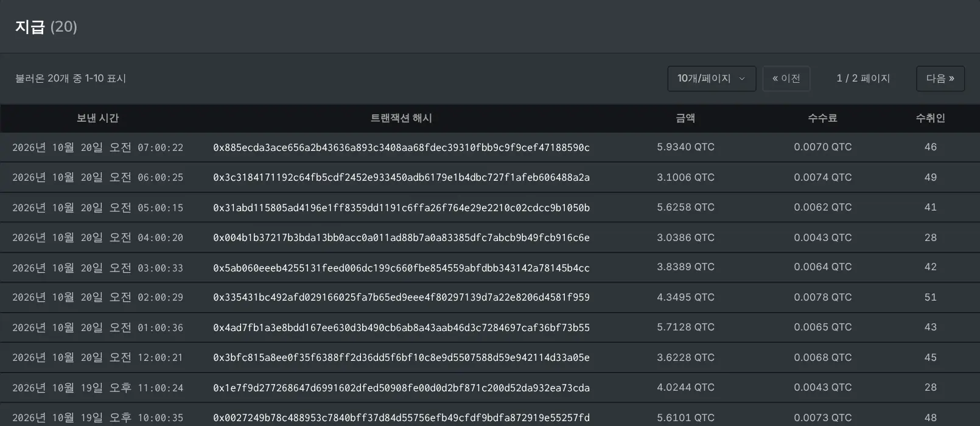Click the fee 0.0065 QTC
The image size is (980, 426).
(x=822, y=327)
